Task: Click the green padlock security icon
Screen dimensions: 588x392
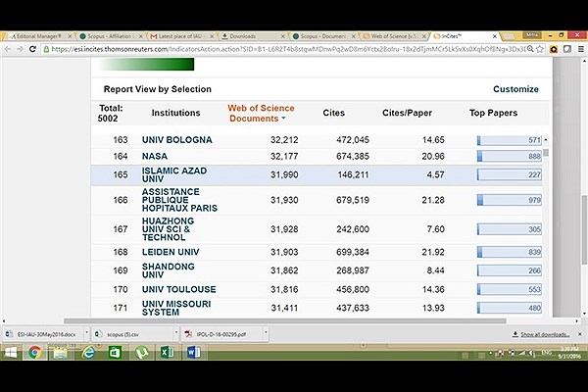Action: [46, 49]
